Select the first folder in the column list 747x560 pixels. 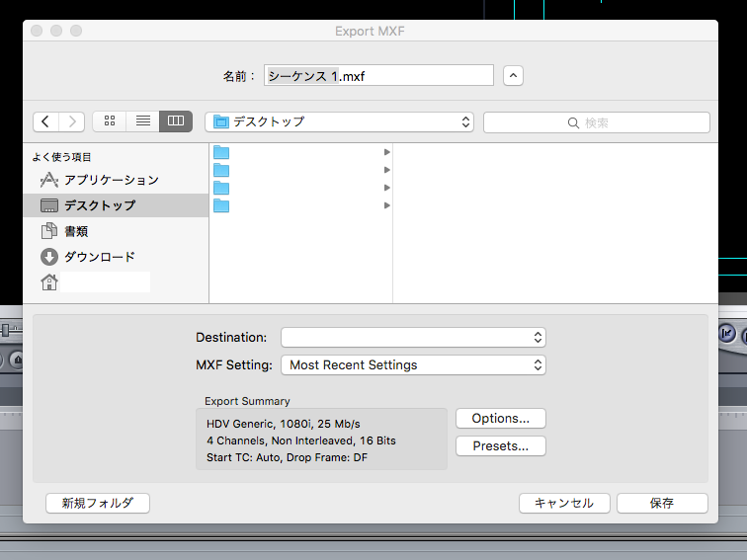(296, 152)
